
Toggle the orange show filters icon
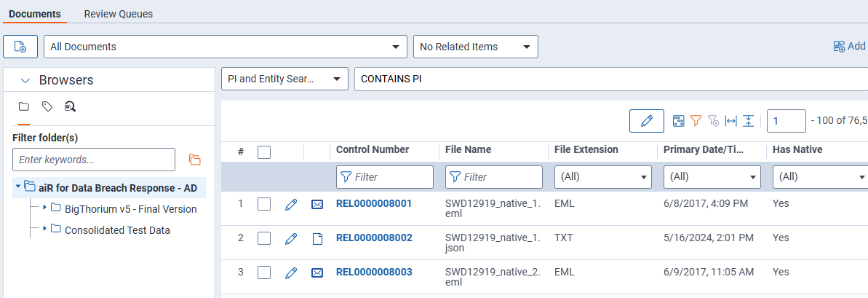tap(696, 121)
